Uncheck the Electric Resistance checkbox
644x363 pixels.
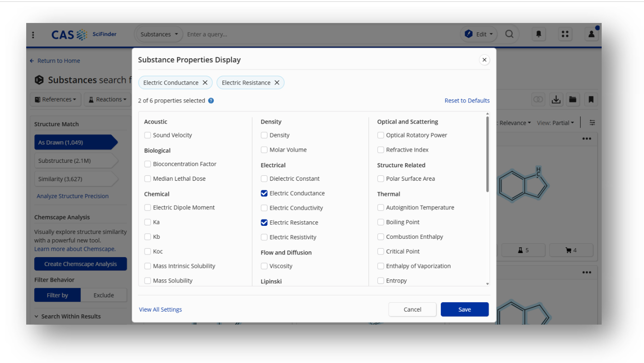(x=264, y=223)
